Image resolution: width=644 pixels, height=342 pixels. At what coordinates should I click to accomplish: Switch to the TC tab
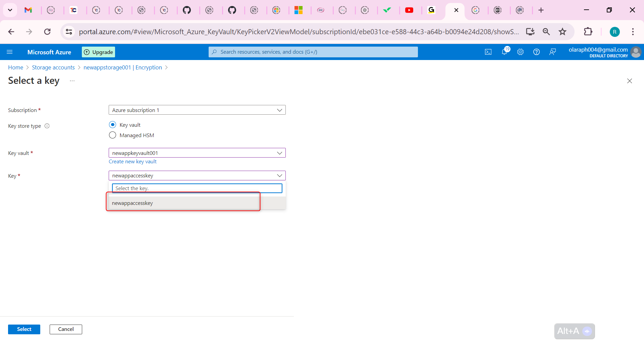point(73,10)
